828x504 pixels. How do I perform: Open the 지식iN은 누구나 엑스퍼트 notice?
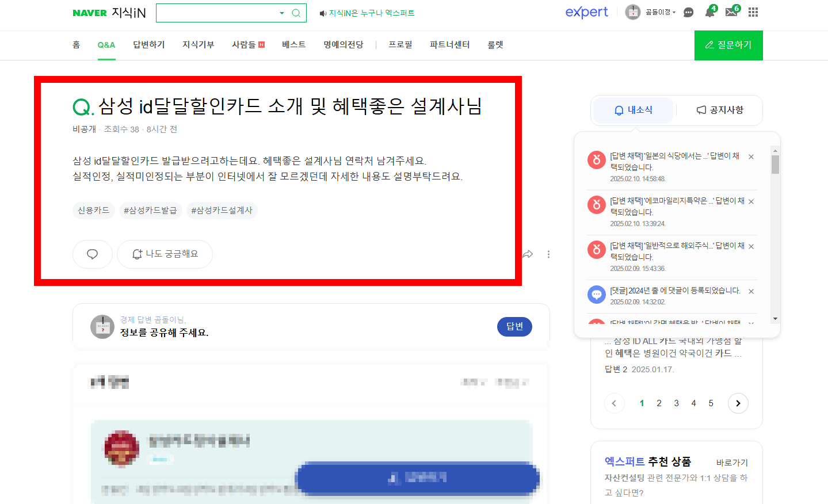click(372, 13)
